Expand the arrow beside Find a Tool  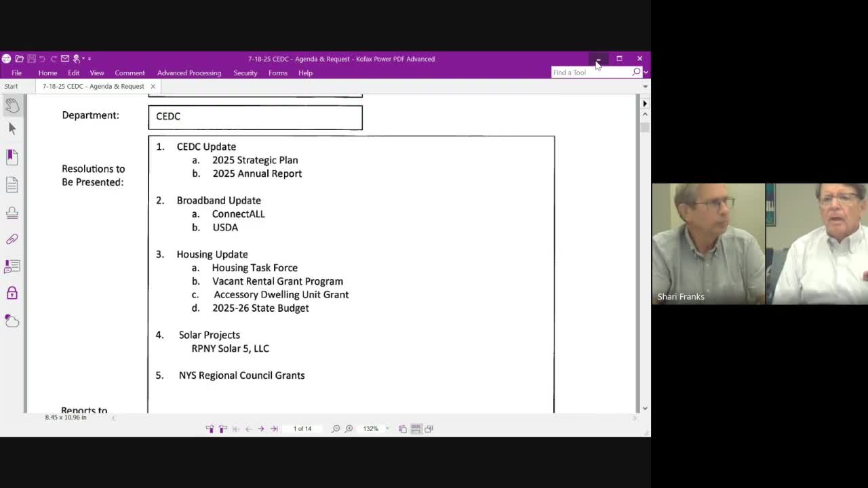(x=646, y=73)
